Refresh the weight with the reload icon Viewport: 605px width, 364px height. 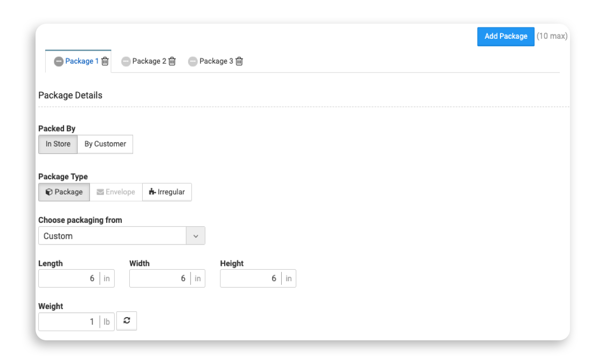click(x=127, y=321)
